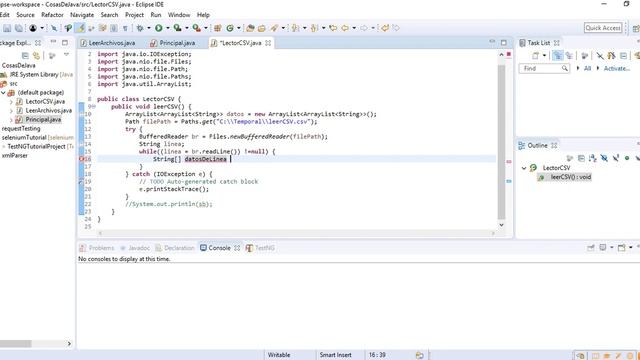This screenshot has width=640, height=360.
Task: Click the New Java Package toolbar icon
Action: coord(218,28)
